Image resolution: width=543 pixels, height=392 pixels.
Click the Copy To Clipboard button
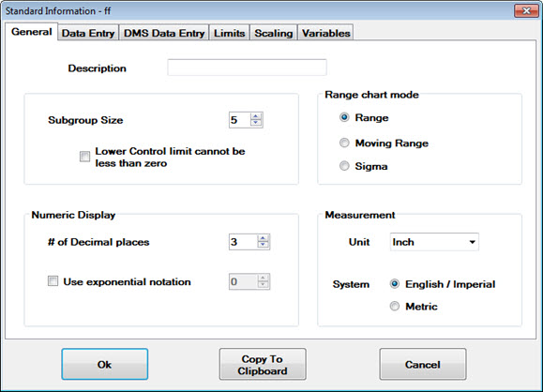pyautogui.click(x=263, y=364)
